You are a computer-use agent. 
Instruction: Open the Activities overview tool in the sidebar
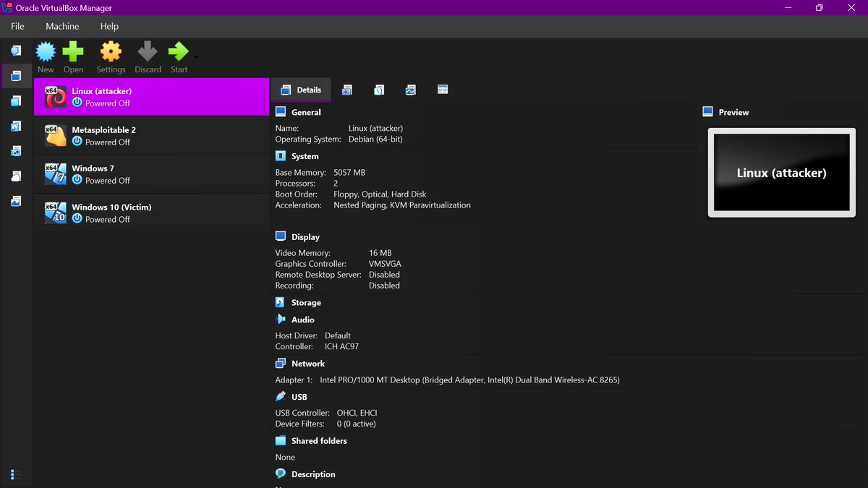click(16, 202)
